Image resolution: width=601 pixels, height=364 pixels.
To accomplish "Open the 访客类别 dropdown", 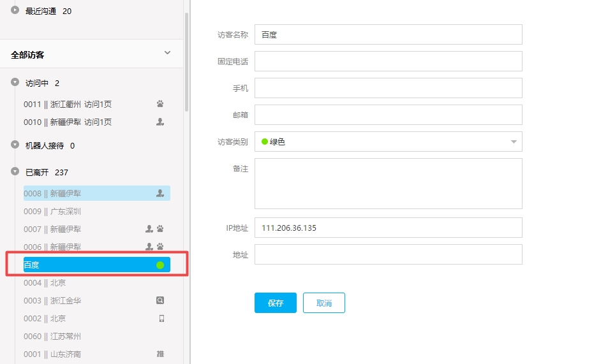I will click(x=388, y=142).
